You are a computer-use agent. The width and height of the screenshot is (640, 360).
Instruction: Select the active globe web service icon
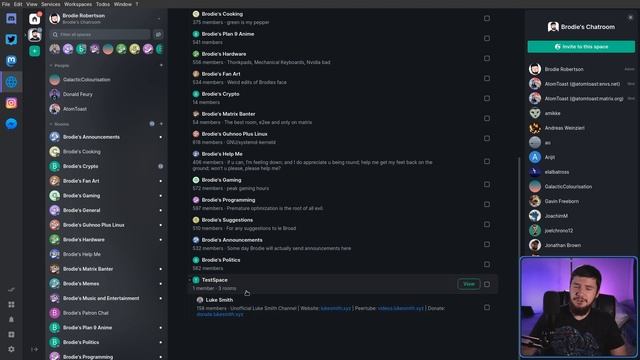11,82
